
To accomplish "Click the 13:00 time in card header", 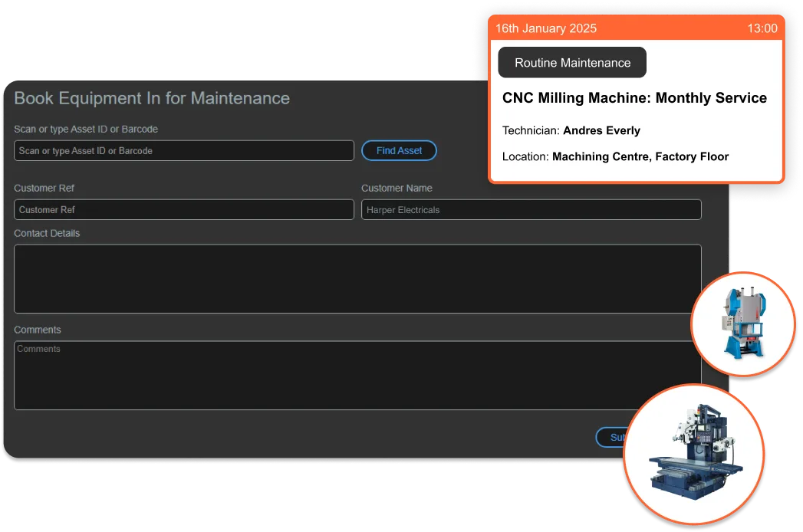I will click(x=762, y=28).
